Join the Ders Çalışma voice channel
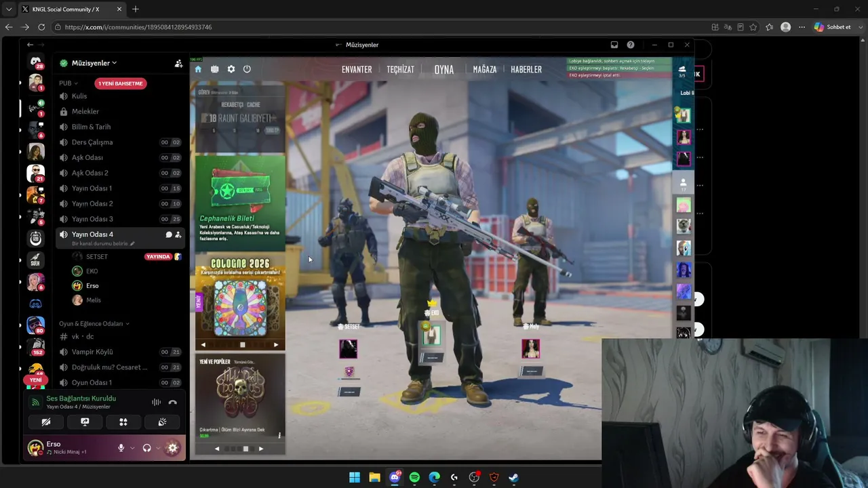 pos(119,142)
